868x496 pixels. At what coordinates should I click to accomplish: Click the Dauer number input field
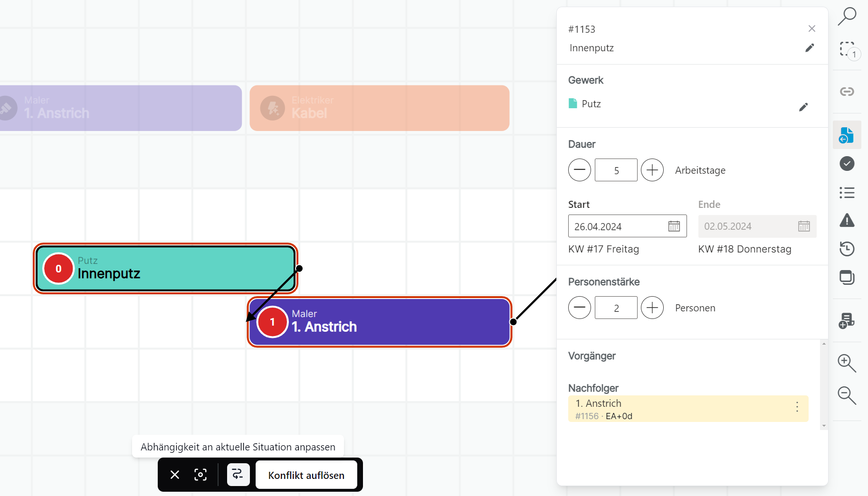tap(616, 170)
